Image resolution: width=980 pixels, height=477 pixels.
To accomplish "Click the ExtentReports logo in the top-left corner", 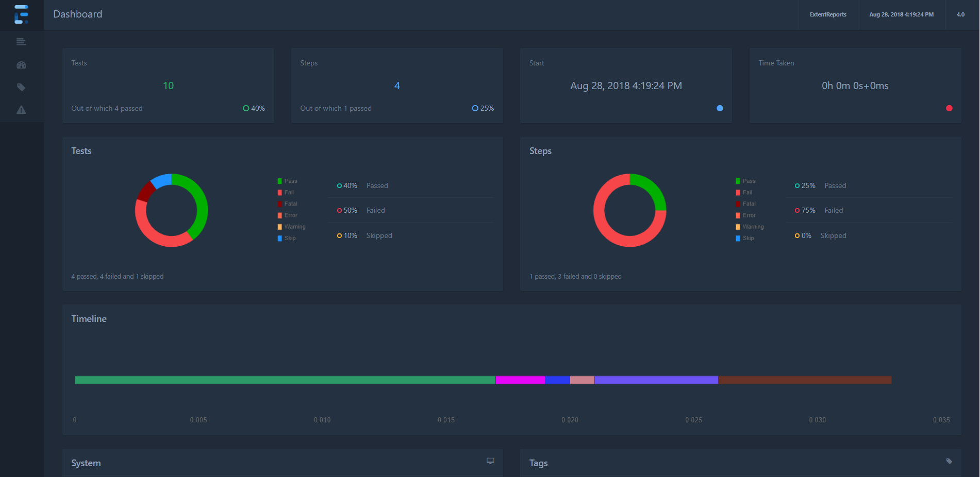I will pyautogui.click(x=21, y=15).
